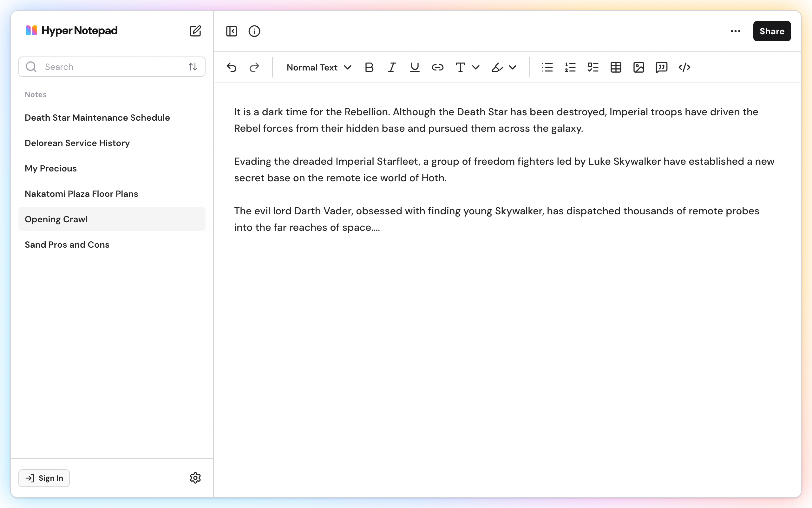Insert a code block

point(684,67)
